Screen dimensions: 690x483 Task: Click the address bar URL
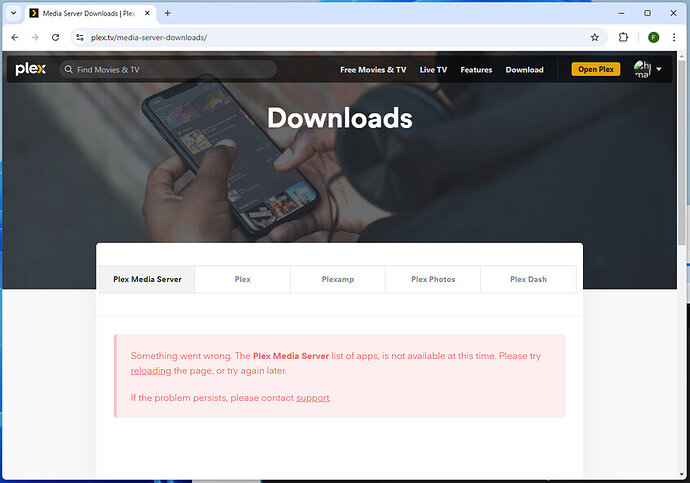(149, 37)
